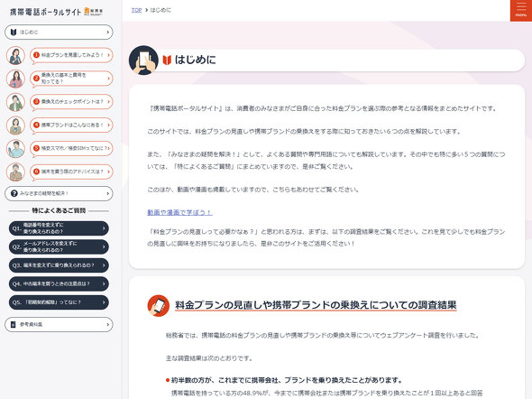Click paragraph 「料金プランの見直しって必要かなぁ？」と思われる方は

[326, 237]
